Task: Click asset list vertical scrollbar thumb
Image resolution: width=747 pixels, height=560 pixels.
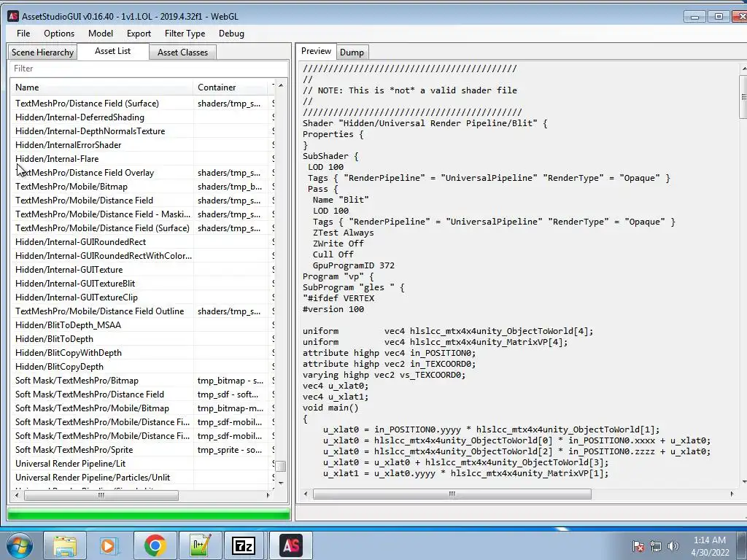Action: pyautogui.click(x=281, y=466)
